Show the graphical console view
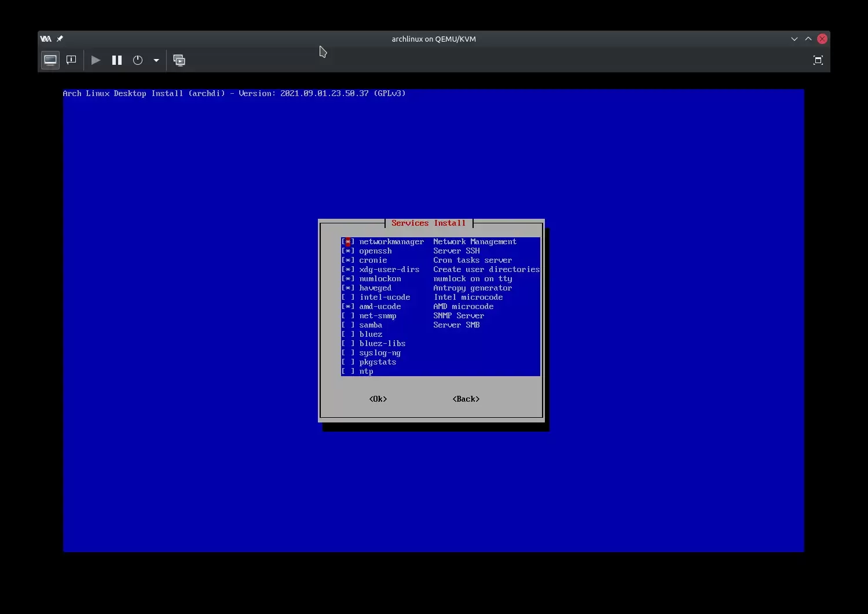The width and height of the screenshot is (868, 614). pos(50,60)
